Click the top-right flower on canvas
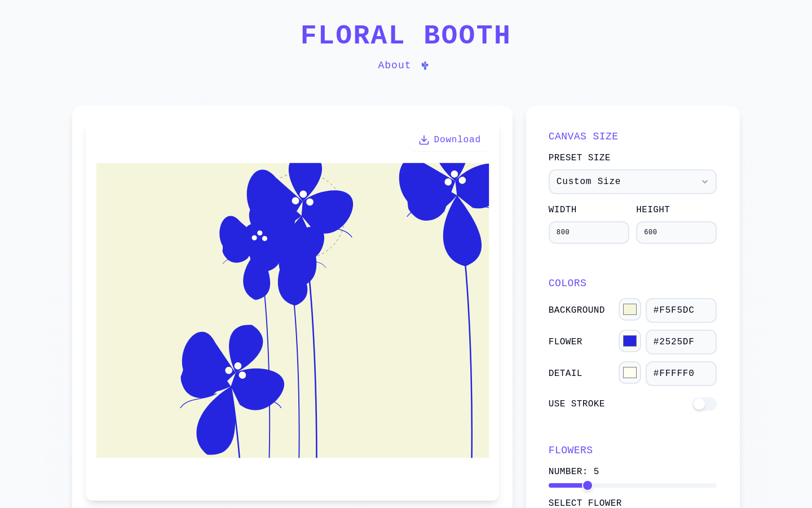The height and width of the screenshot is (508, 812). (451, 192)
